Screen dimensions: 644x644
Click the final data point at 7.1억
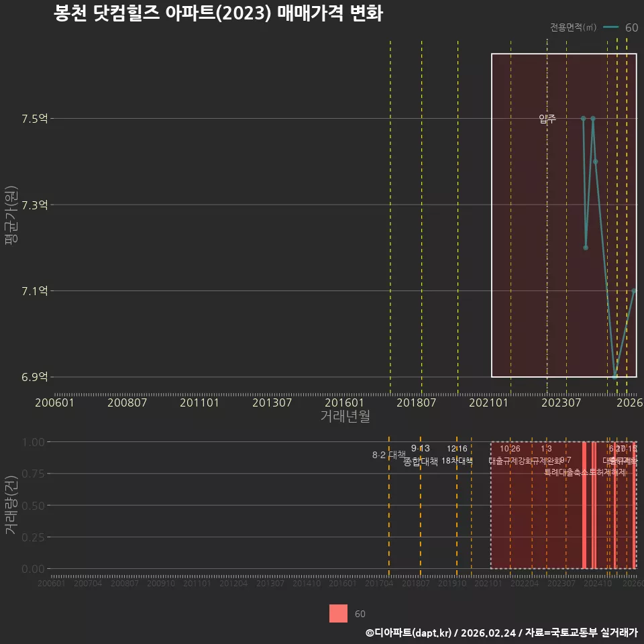[634, 290]
